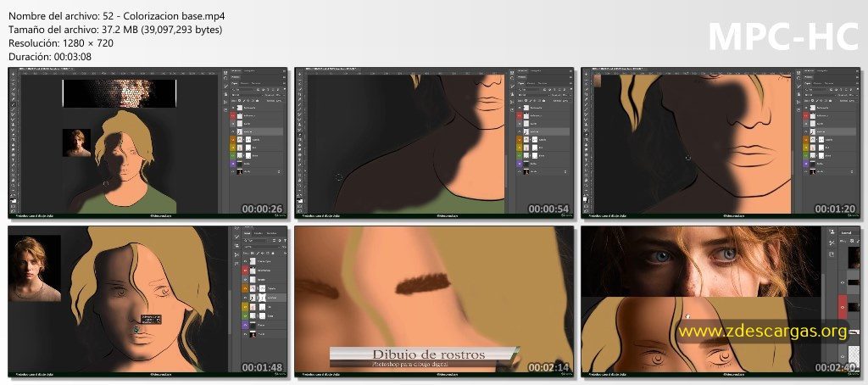Select the frame thumbnail stamped 00:02:40
Viewport: 868px width, 385px height.
tap(721, 301)
